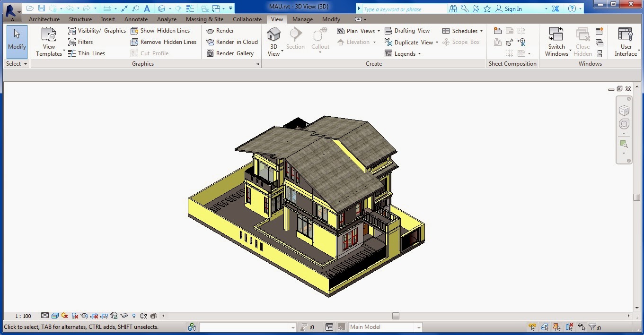Open the Plan Views dropdown

click(358, 30)
